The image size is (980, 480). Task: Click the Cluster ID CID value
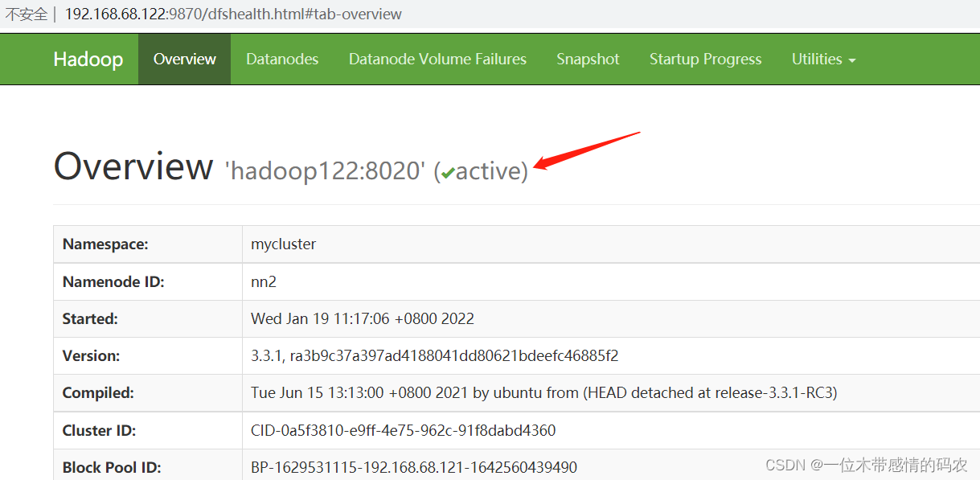[403, 430]
